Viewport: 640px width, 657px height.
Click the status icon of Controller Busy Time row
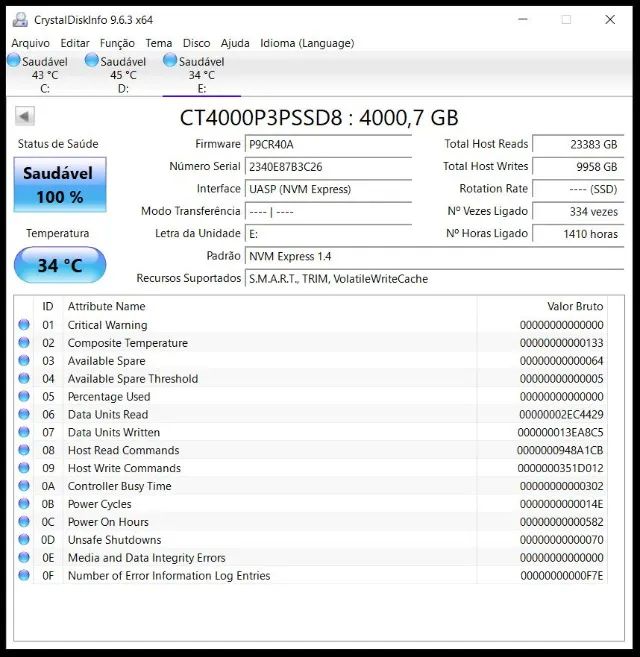point(24,486)
